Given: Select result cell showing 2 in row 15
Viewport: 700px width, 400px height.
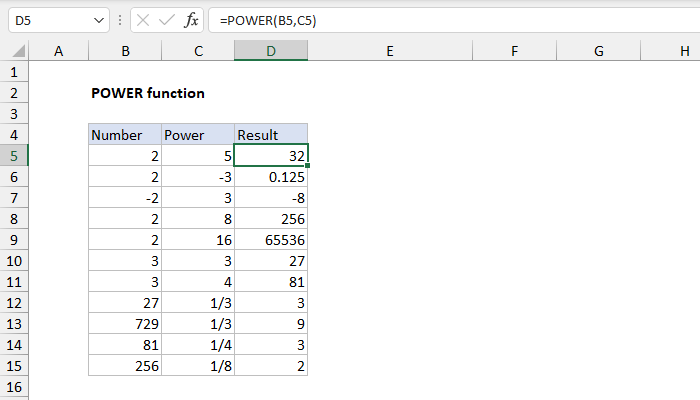Looking at the screenshot, I should click(271, 366).
